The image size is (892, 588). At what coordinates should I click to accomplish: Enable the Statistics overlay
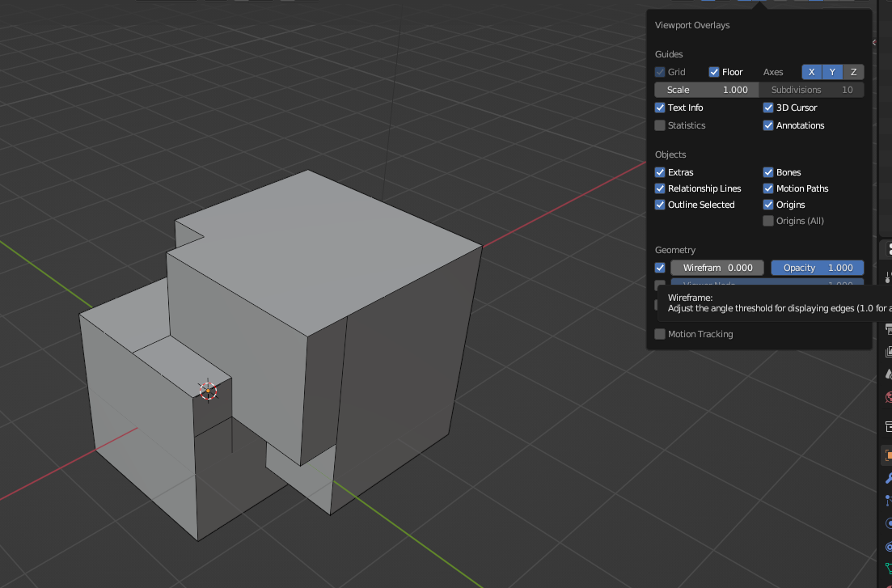[660, 125]
